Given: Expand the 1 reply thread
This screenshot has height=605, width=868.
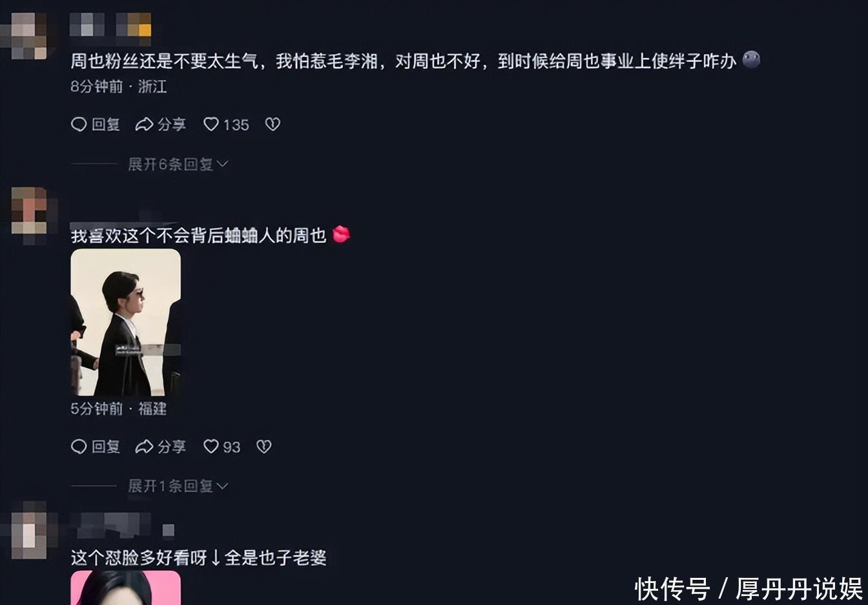Looking at the screenshot, I should (x=178, y=486).
